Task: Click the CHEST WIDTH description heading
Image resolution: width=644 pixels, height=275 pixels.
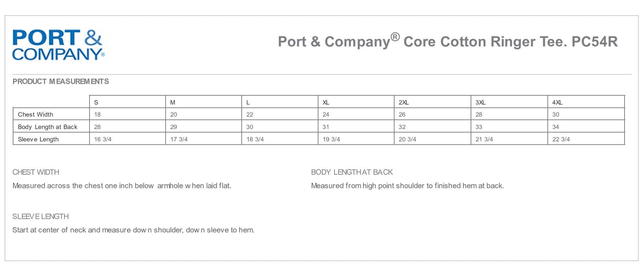Action: coord(36,172)
